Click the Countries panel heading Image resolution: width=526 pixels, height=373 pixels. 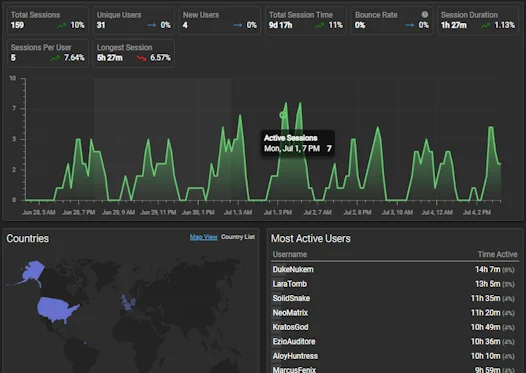click(28, 238)
